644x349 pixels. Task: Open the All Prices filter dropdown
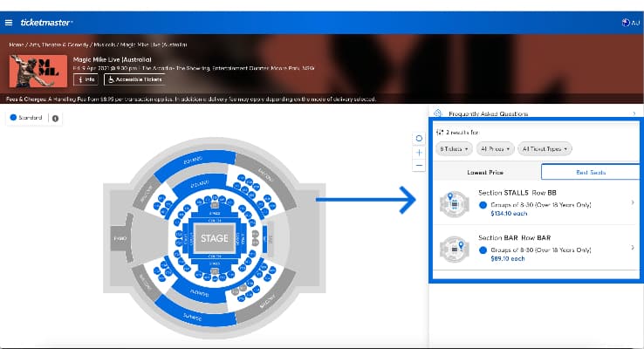point(495,149)
